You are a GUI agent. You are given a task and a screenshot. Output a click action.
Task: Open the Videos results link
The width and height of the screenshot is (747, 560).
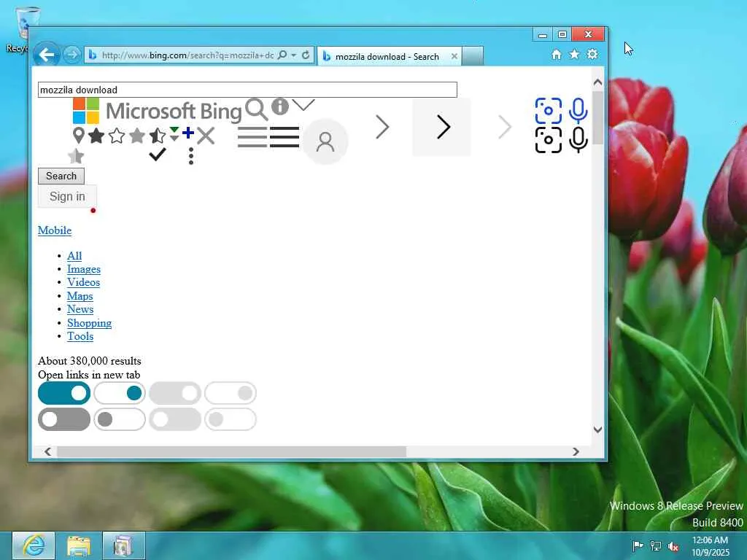click(83, 282)
